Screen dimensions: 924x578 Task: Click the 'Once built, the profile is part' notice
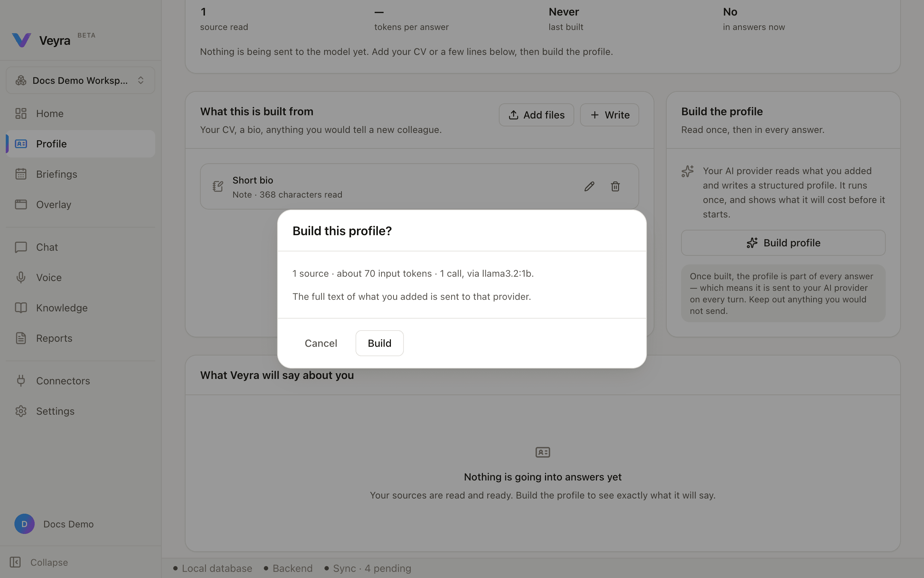click(x=783, y=293)
